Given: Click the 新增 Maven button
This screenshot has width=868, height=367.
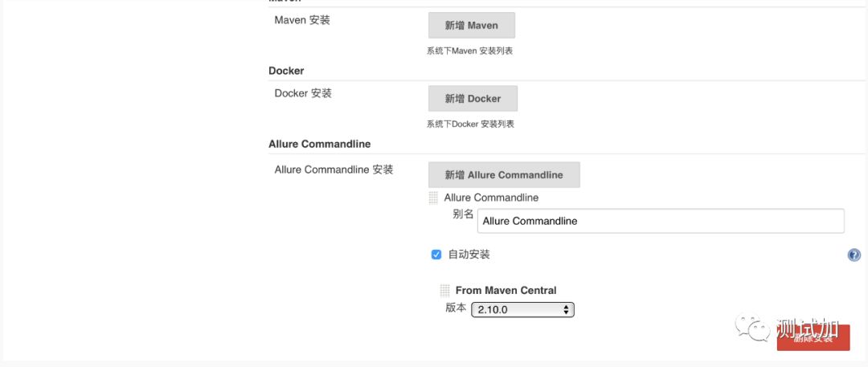Looking at the screenshot, I should [471, 25].
